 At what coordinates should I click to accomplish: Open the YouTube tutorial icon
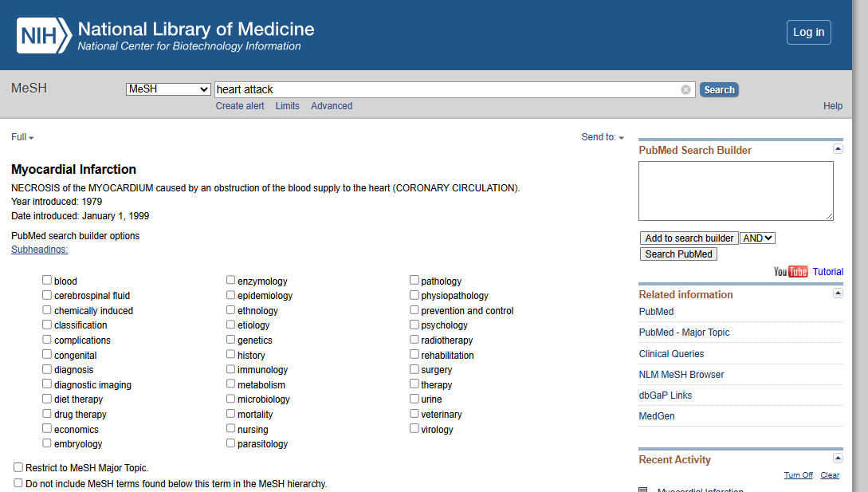pyautogui.click(x=791, y=272)
